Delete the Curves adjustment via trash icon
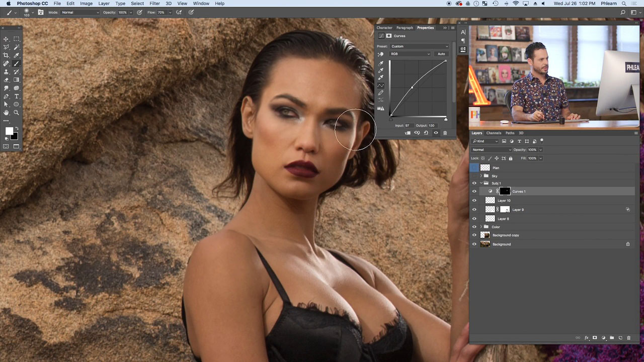Screen dimensions: 644x362 coord(445,133)
